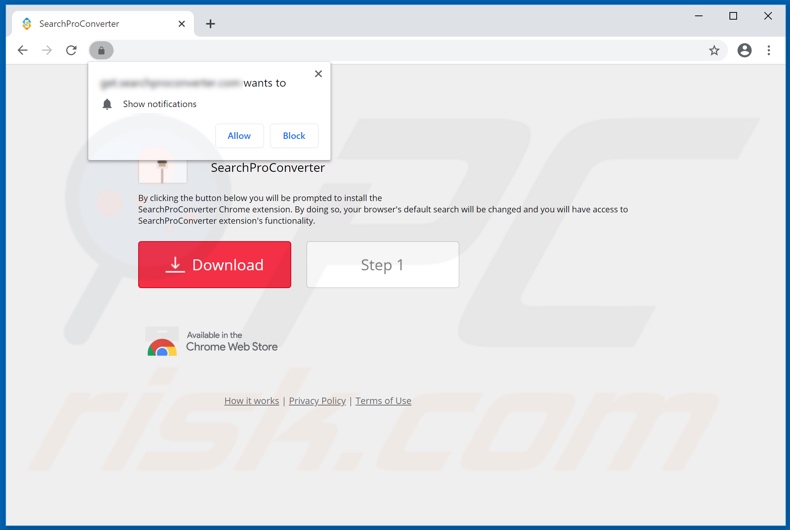The image size is (790, 530).
Task: Click the bell icon beside Show notifications
Action: 107,104
